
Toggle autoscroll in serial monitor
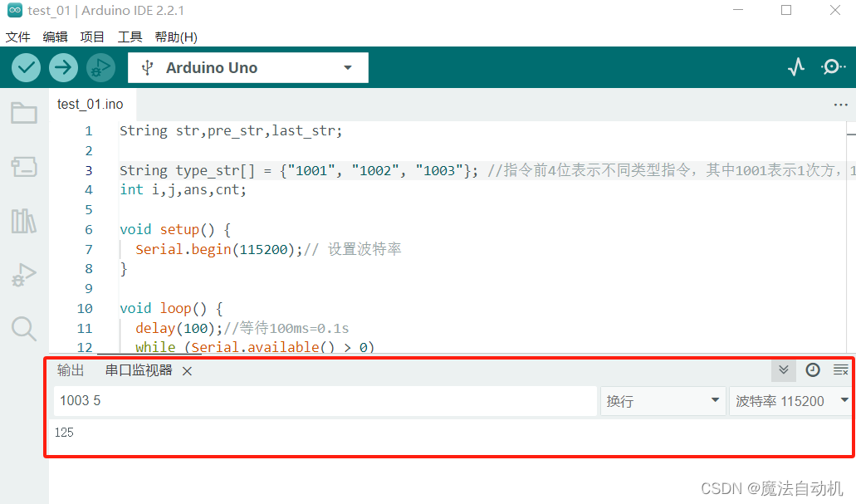(x=784, y=370)
